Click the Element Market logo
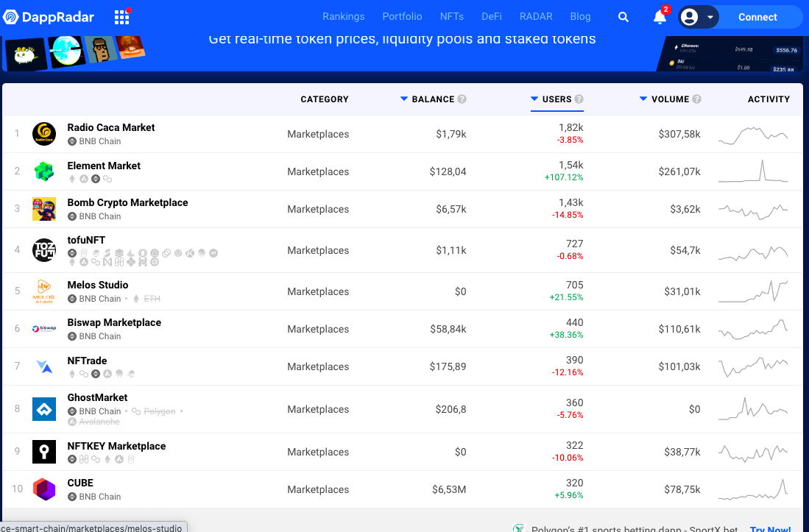 pyautogui.click(x=44, y=171)
